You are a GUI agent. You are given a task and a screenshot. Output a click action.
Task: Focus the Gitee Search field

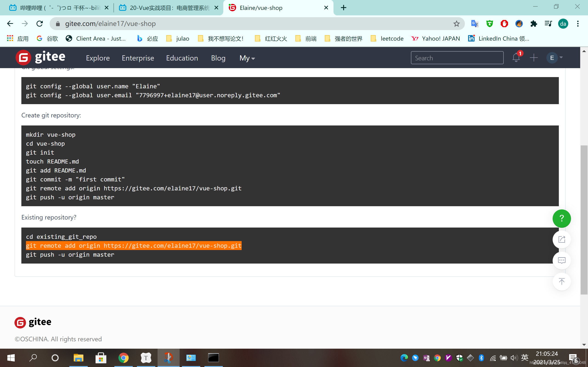tap(457, 58)
